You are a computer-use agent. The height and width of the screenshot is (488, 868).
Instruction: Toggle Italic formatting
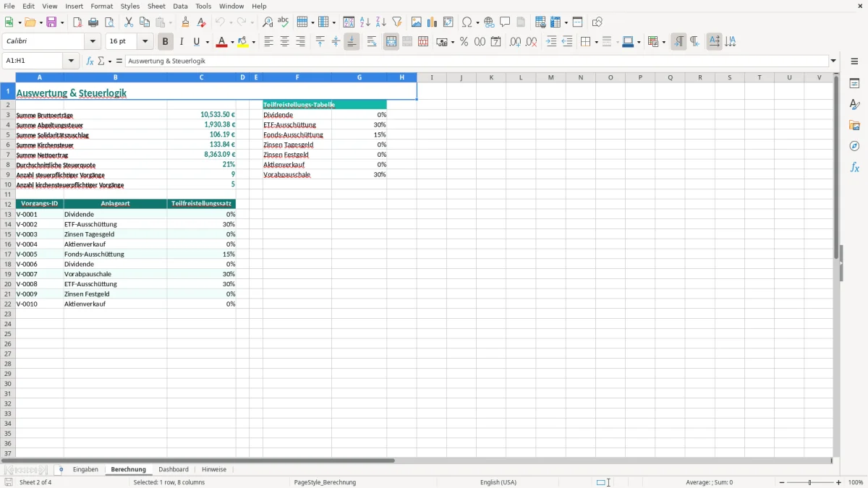pos(182,42)
